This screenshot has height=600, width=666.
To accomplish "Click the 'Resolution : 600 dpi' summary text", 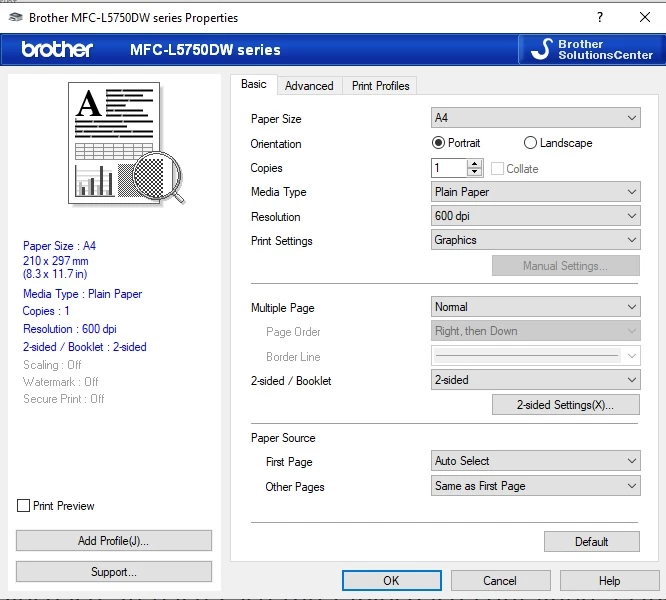I will click(70, 329).
